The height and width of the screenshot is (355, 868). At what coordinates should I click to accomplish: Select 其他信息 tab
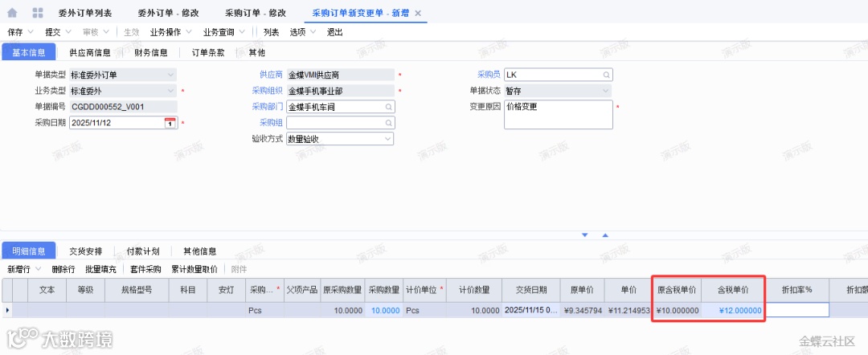click(200, 251)
